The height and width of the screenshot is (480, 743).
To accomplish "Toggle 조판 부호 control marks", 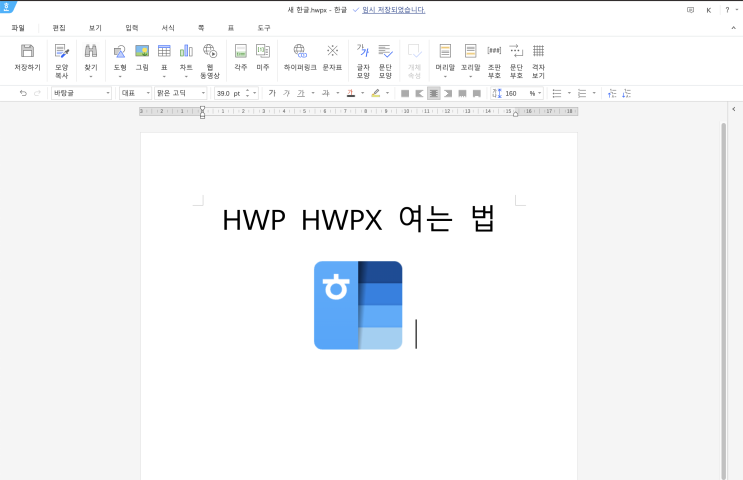I will click(494, 61).
